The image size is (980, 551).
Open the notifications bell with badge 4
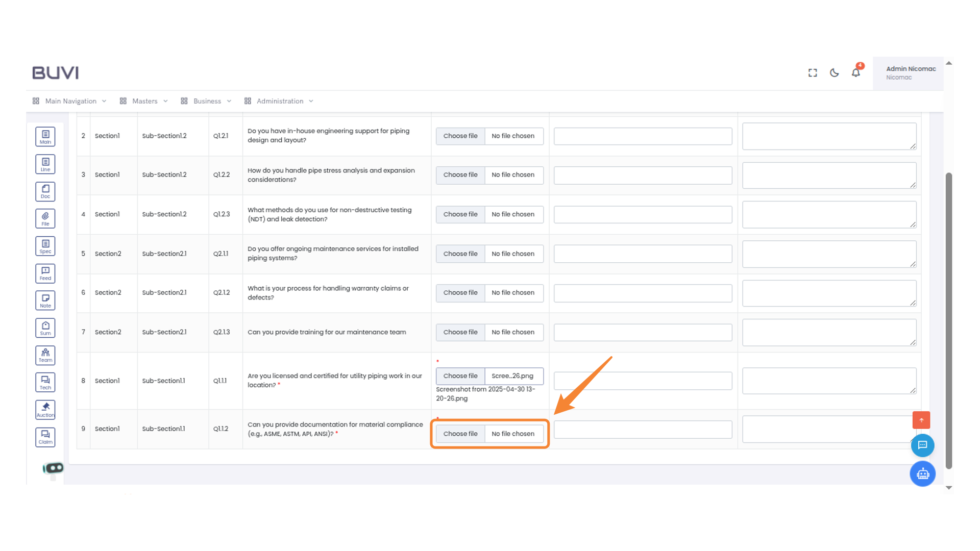pos(855,72)
